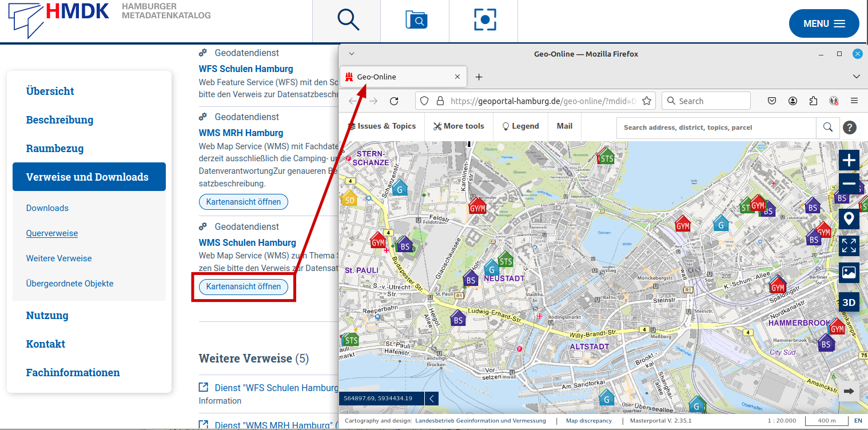Viewport: 868px width, 430px height.
Task: Click Kartenansicht öffnen under WMS Schulen Hamburg
Action: coord(244,286)
